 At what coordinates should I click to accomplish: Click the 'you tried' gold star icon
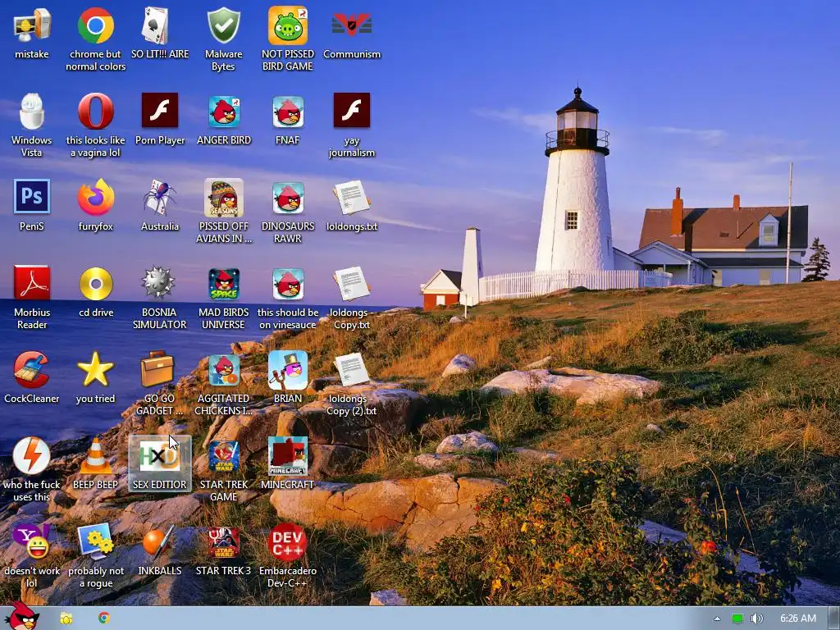96,370
